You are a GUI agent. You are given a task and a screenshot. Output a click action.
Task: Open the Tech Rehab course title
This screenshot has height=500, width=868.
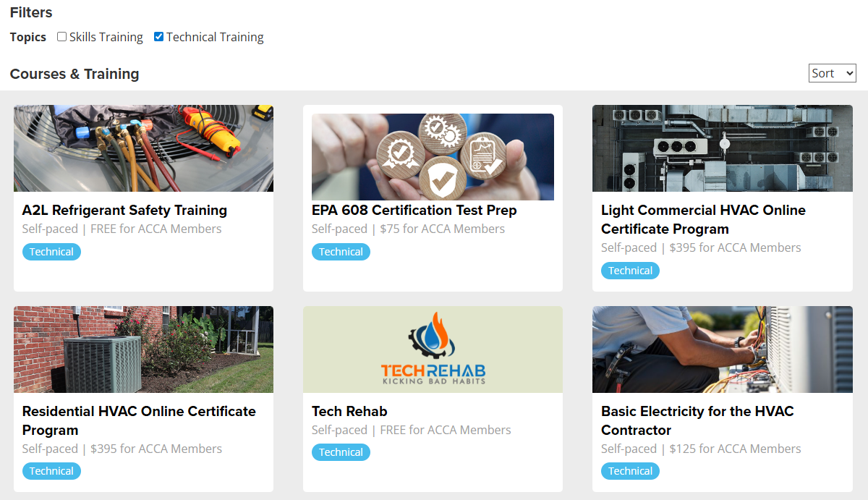click(349, 412)
